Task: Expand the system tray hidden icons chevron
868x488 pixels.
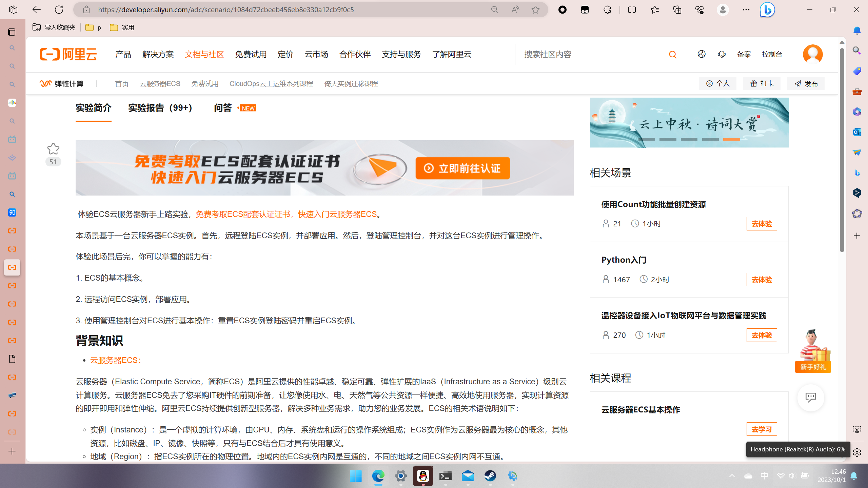Action: pyautogui.click(x=732, y=476)
